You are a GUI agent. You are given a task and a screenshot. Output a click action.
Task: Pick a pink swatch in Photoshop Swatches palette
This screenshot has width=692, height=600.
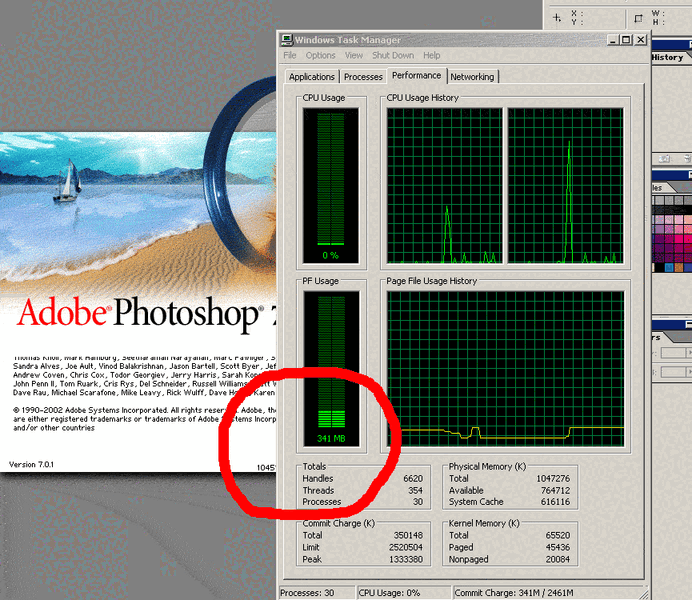click(x=678, y=229)
